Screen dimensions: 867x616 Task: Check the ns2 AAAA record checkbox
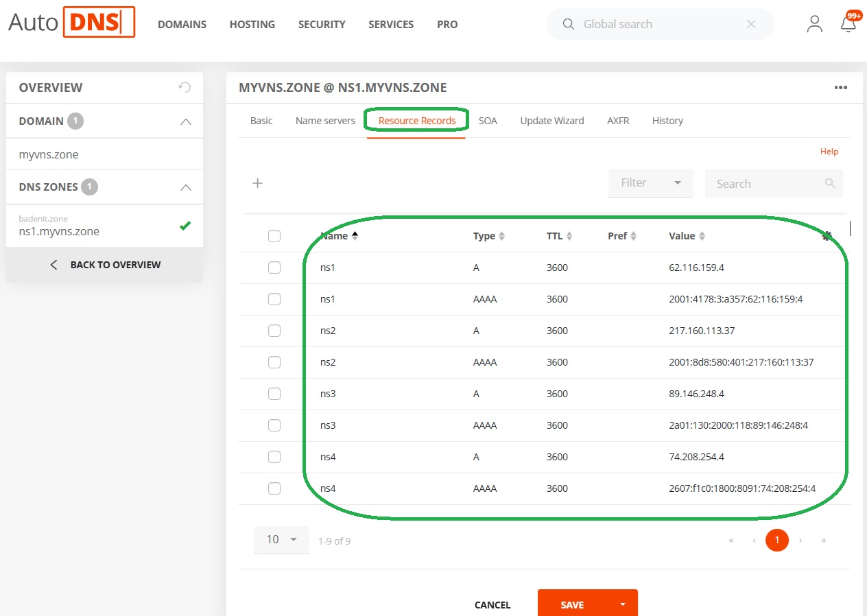click(274, 362)
